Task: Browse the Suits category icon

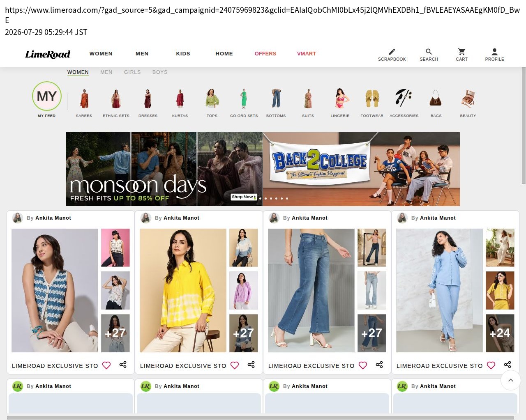Action: 308,99
